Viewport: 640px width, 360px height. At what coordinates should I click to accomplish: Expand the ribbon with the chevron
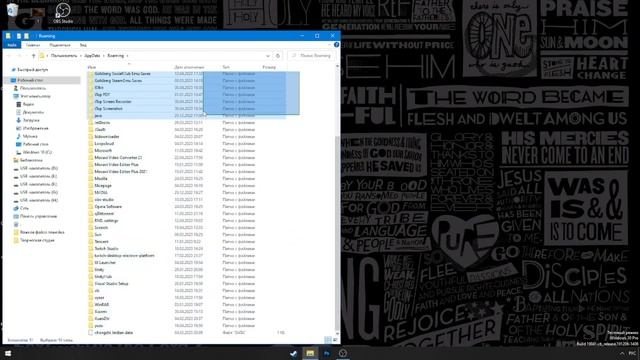coord(330,45)
